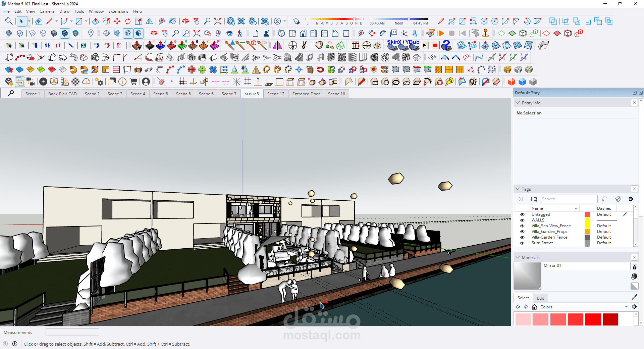
Task: Switch to the Scene 12 tab
Action: tap(276, 94)
